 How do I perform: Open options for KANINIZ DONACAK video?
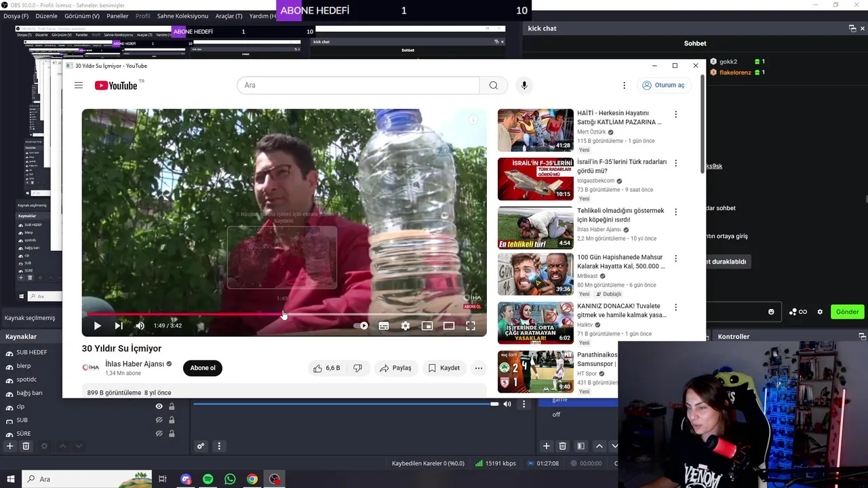(675, 307)
